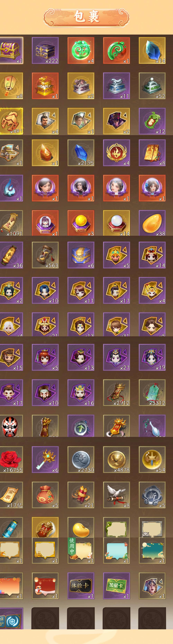Select the golden horse item showing x481
Viewport: 173px width, 644px height.
coord(11,121)
